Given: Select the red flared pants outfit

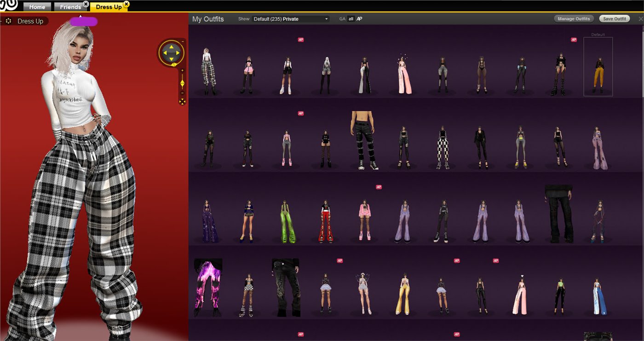Looking at the screenshot, I should pos(326,221).
